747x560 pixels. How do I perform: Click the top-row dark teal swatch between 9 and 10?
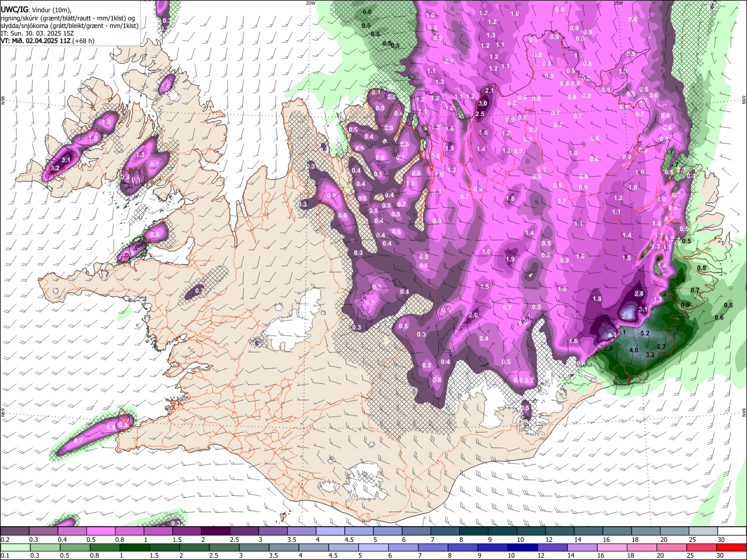click(502, 531)
